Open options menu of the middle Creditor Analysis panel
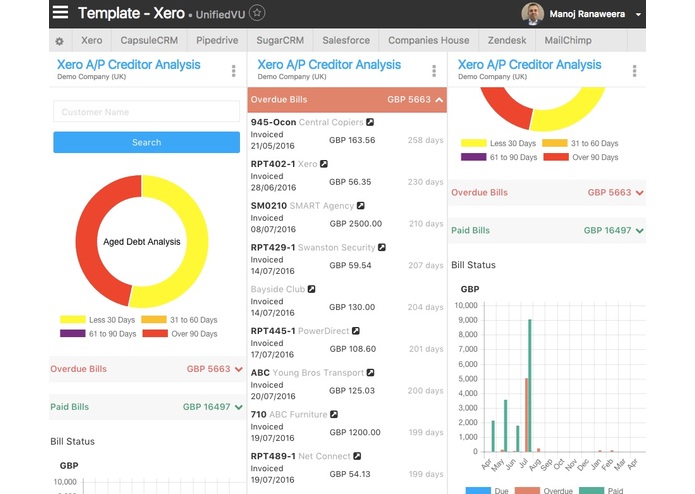 (x=434, y=71)
